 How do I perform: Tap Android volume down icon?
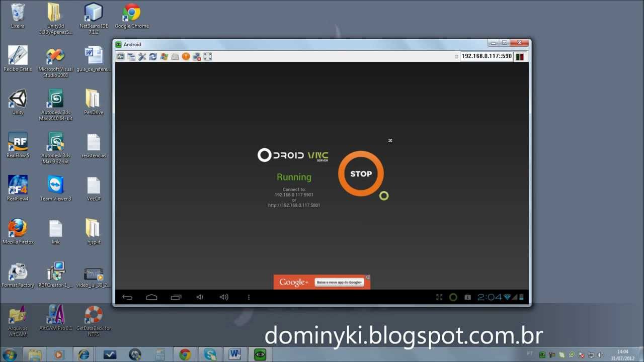pos(200,297)
